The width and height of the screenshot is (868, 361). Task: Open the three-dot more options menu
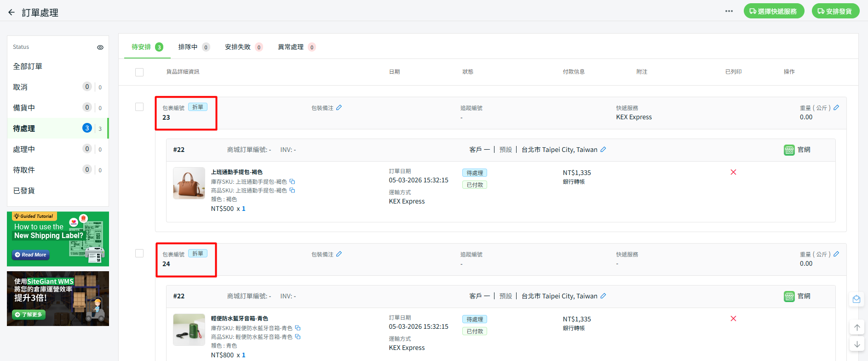point(729,11)
